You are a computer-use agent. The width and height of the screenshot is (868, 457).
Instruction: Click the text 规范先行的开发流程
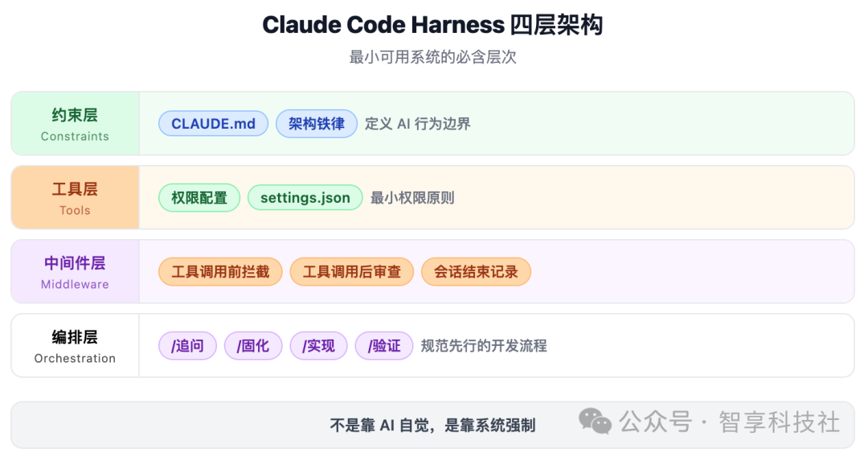click(484, 346)
